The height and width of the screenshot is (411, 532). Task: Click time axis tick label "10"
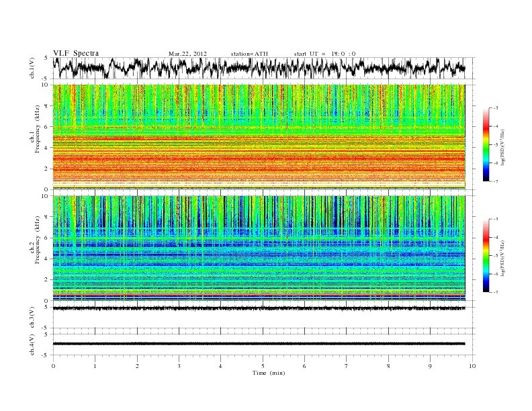click(x=472, y=366)
